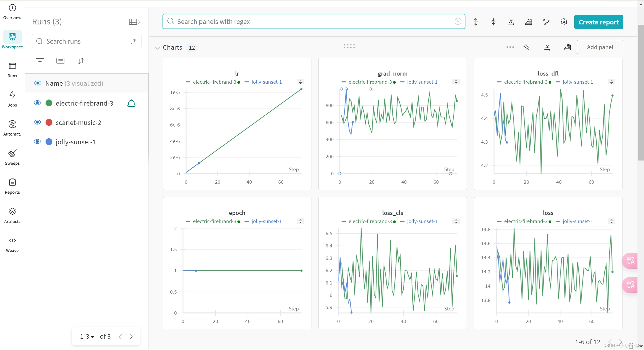The image size is (644, 350).
Task: Click sort runs icon
Action: coord(81,60)
